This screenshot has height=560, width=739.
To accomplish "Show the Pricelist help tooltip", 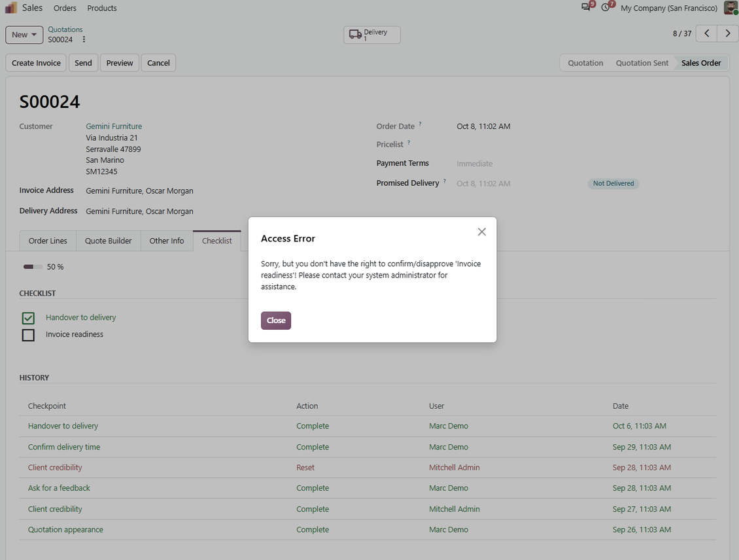I will [409, 143].
